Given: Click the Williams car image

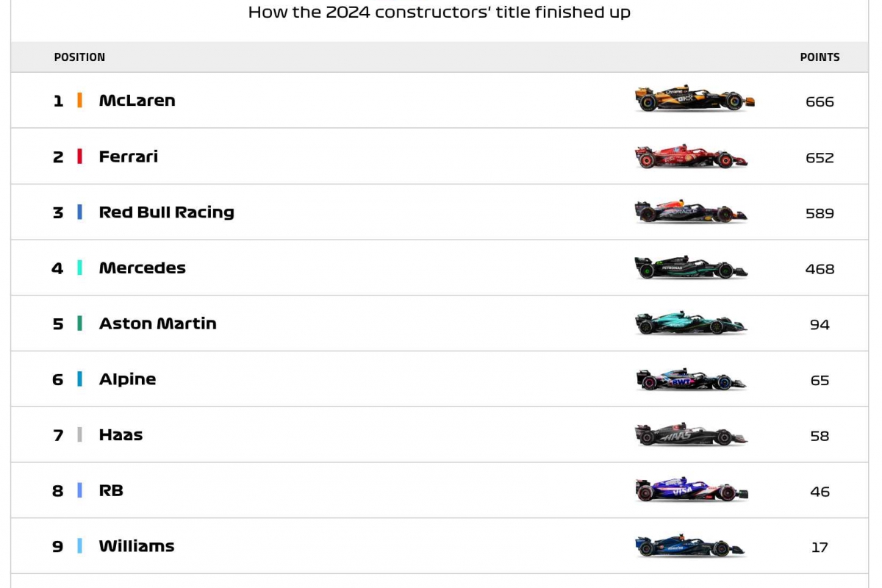Looking at the screenshot, I should click(689, 546).
